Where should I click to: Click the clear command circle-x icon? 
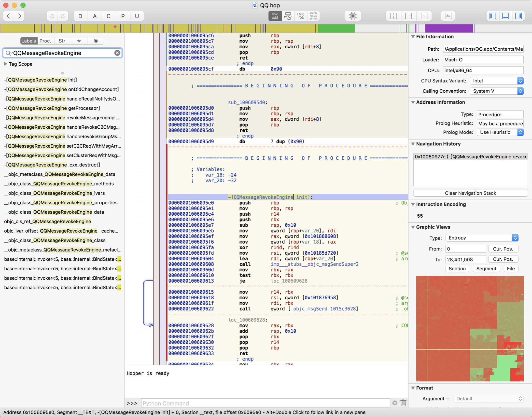pyautogui.click(x=395, y=403)
